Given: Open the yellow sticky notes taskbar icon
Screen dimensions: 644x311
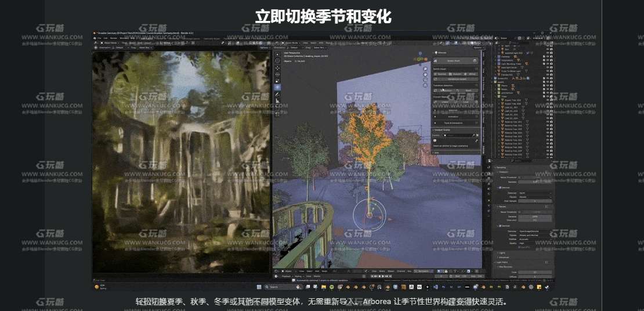Looking at the screenshot, I should (x=539, y=287).
